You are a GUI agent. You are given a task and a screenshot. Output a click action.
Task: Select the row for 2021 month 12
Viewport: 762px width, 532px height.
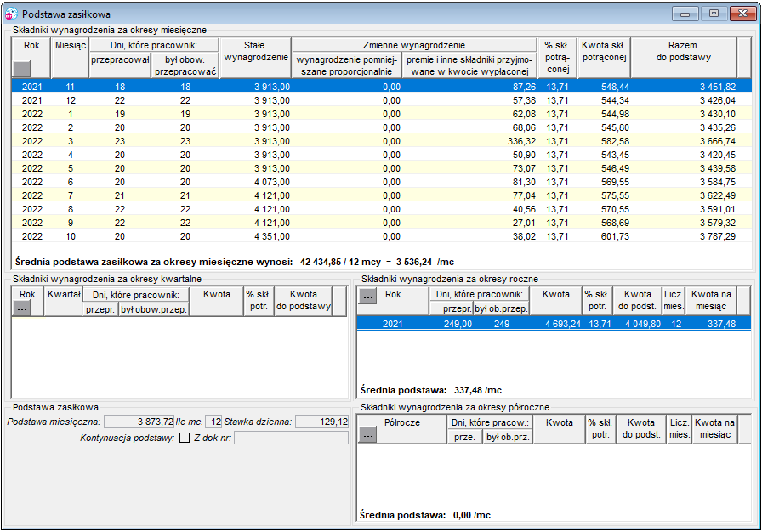[382, 100]
